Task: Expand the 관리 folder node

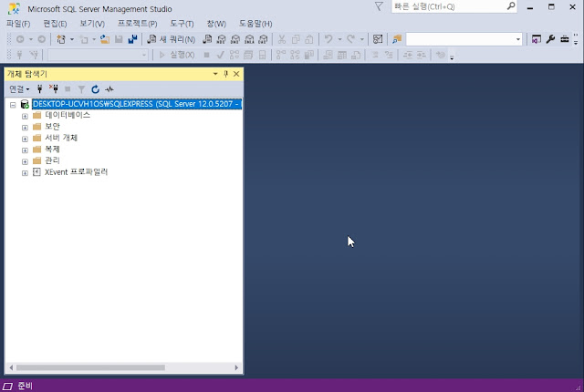Action: pyautogui.click(x=25, y=161)
